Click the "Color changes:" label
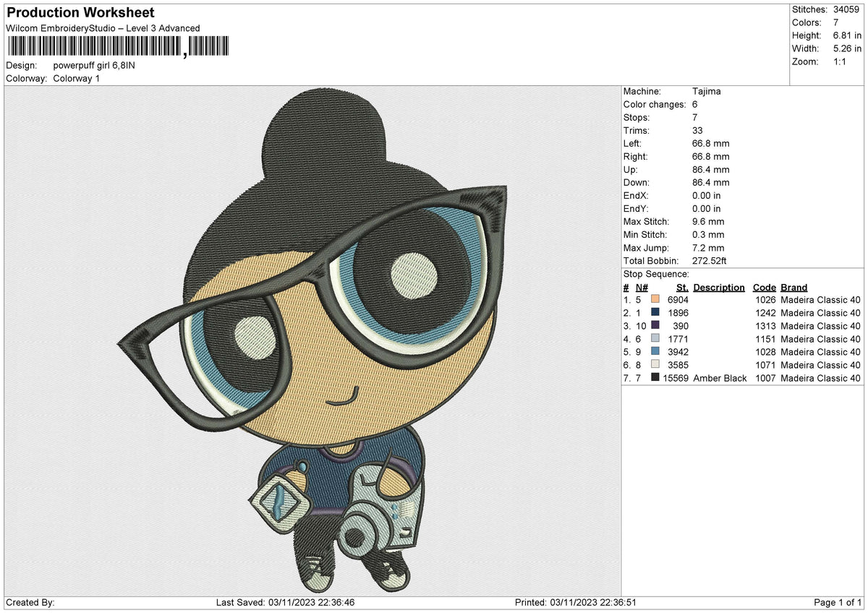 point(655,105)
